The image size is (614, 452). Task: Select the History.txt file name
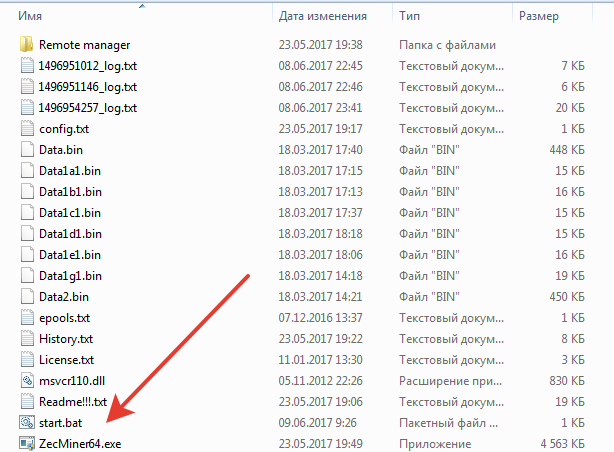[65, 339]
